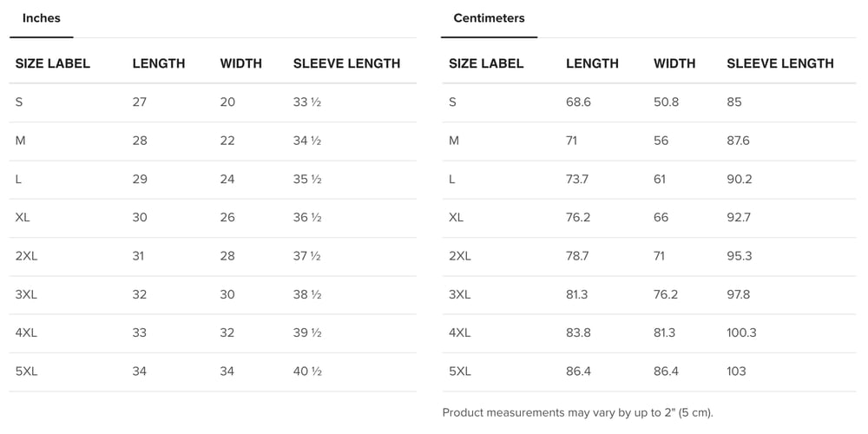
Task: Click the 68.6 length value
Action: [x=578, y=102]
